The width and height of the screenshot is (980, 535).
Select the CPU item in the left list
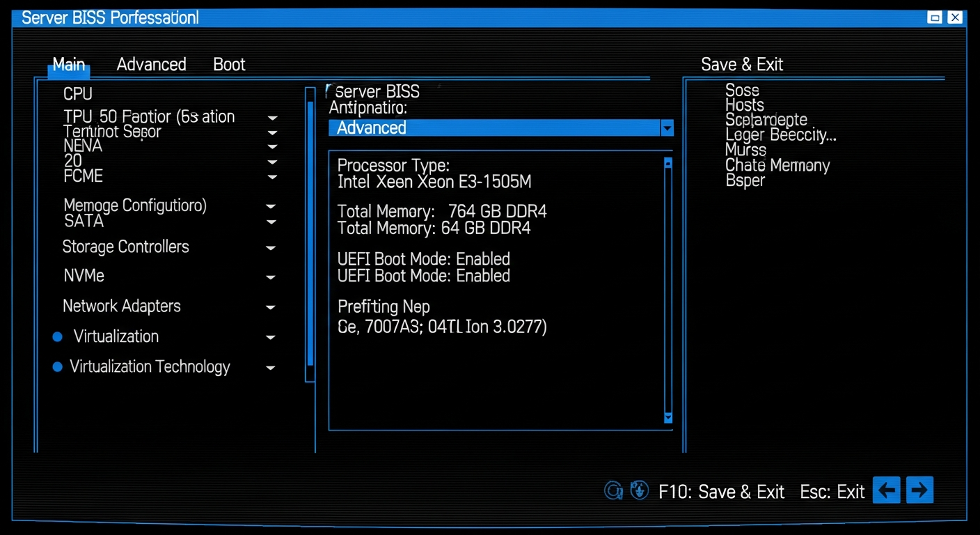click(77, 93)
